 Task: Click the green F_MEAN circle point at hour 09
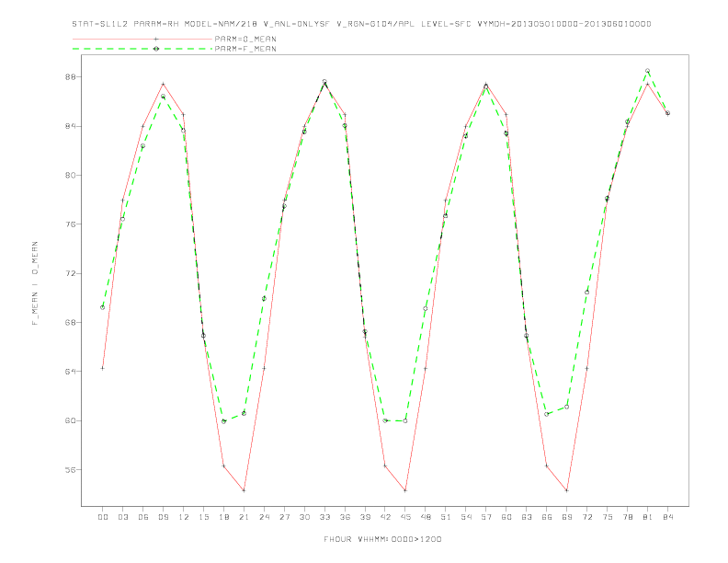[x=163, y=97]
